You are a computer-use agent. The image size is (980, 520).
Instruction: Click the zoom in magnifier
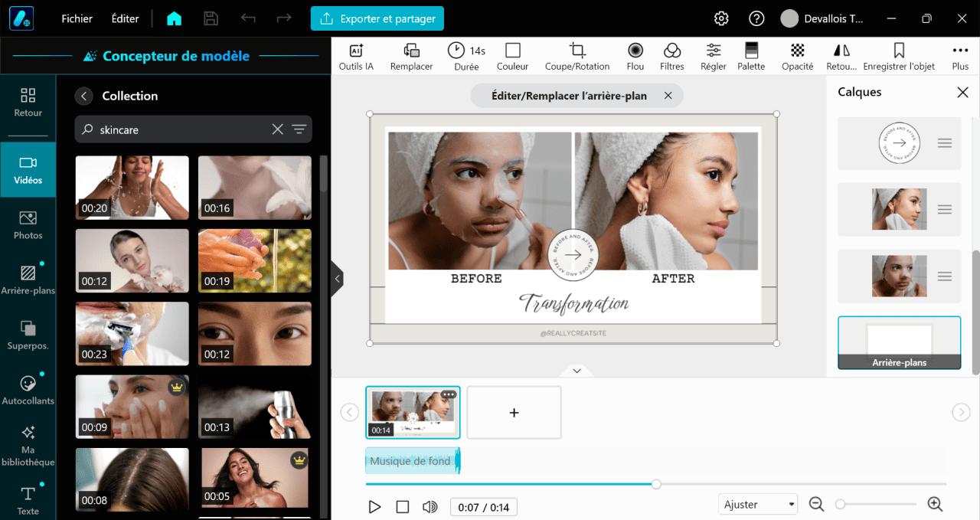pos(935,504)
